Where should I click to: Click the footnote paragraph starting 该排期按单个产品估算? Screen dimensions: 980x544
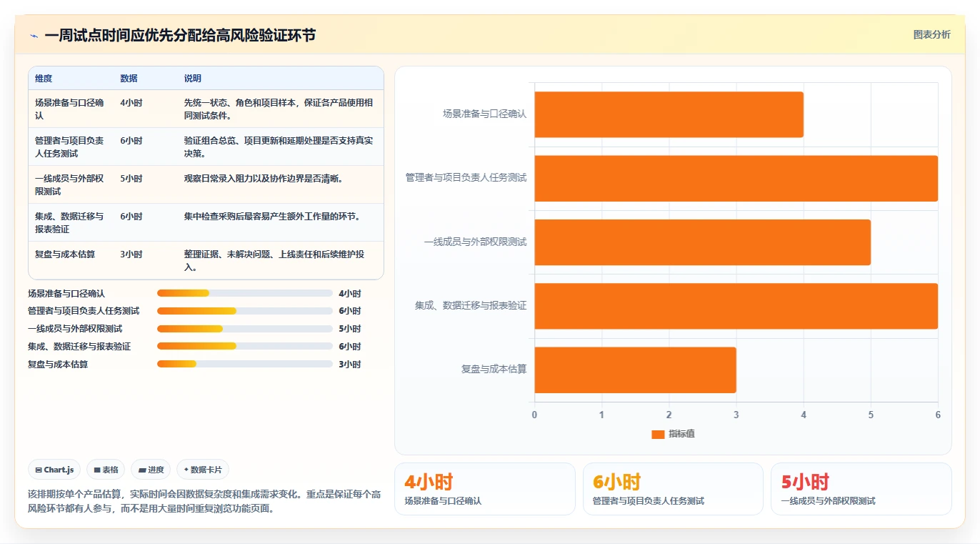click(x=204, y=502)
